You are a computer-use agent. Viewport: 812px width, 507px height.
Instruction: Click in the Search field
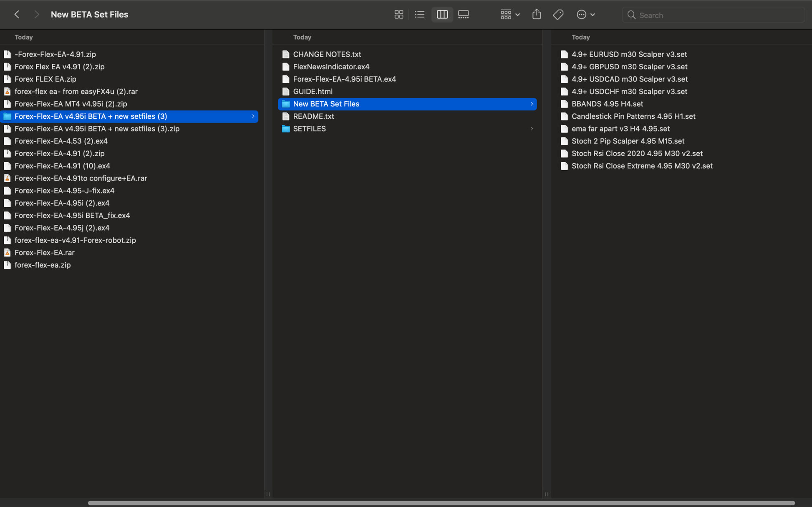[x=713, y=15]
